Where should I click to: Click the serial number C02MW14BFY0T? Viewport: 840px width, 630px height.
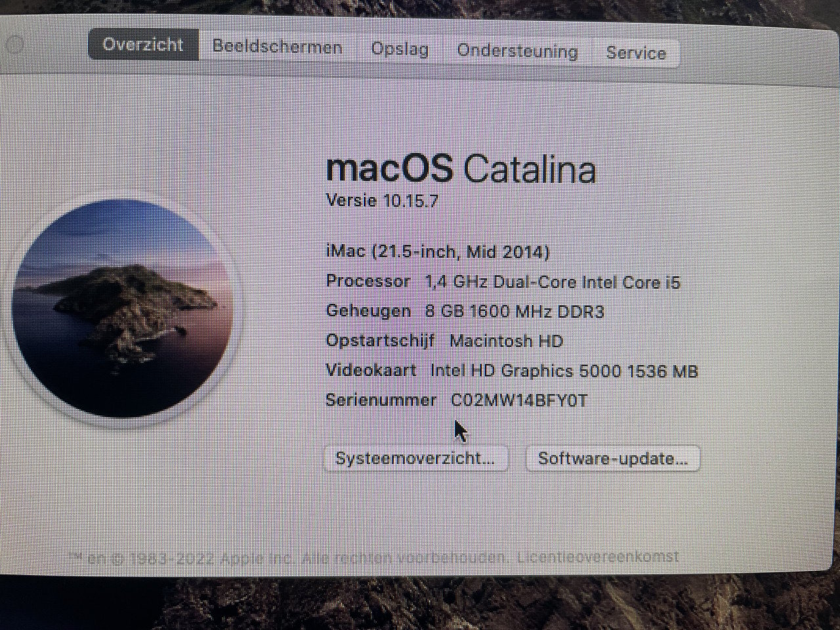519,400
